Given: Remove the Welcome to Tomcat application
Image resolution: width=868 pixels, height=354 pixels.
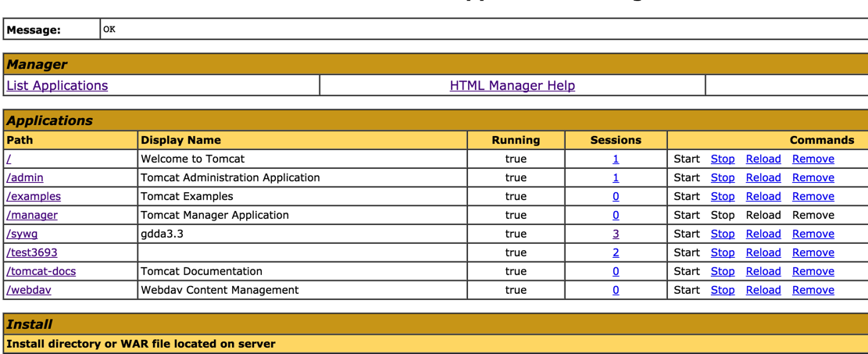Looking at the screenshot, I should [x=813, y=159].
